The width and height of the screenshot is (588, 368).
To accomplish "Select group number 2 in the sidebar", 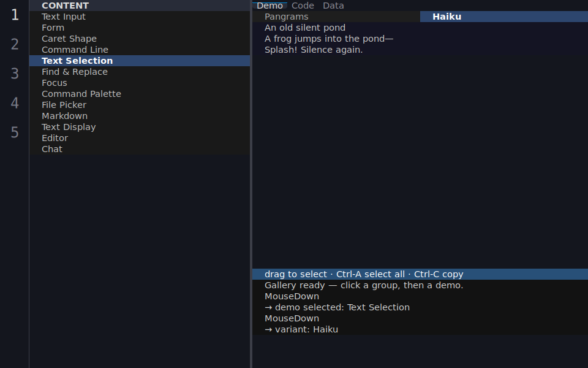I will click(x=15, y=44).
